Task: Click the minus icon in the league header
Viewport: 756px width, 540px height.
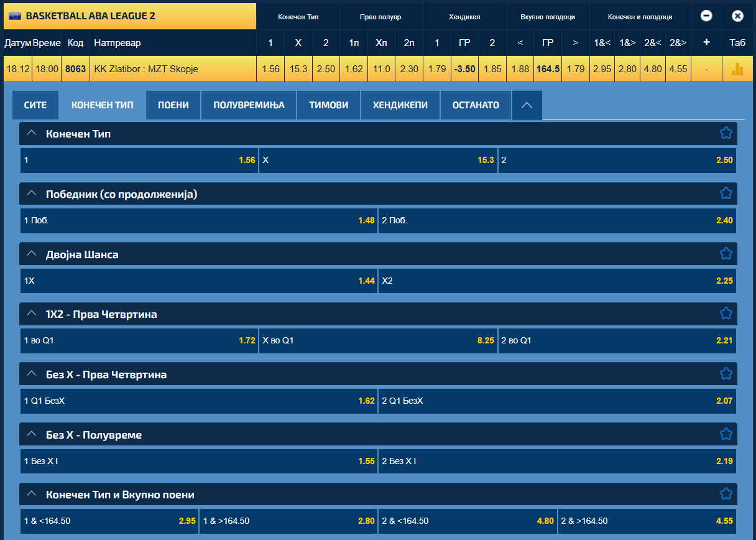Action: [706, 16]
